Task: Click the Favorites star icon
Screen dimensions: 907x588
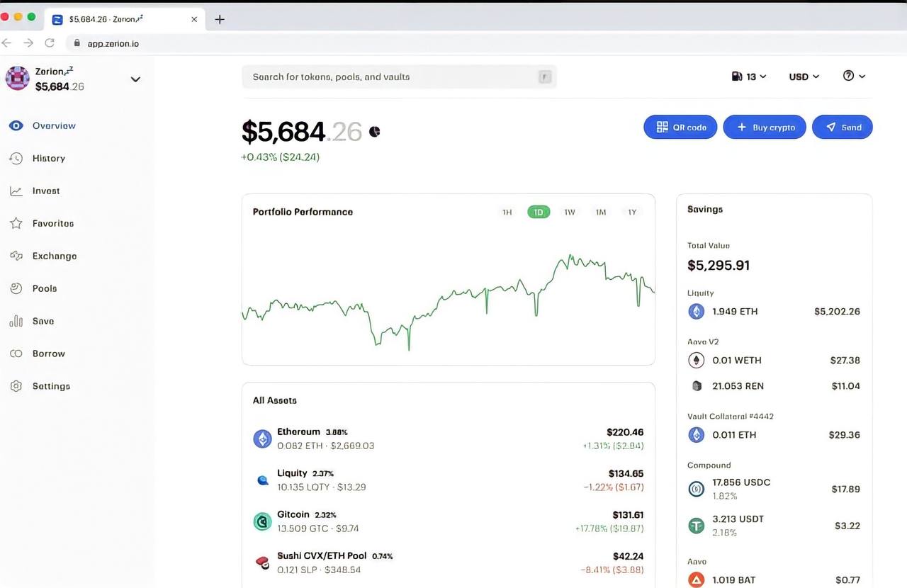Action: pyautogui.click(x=16, y=224)
